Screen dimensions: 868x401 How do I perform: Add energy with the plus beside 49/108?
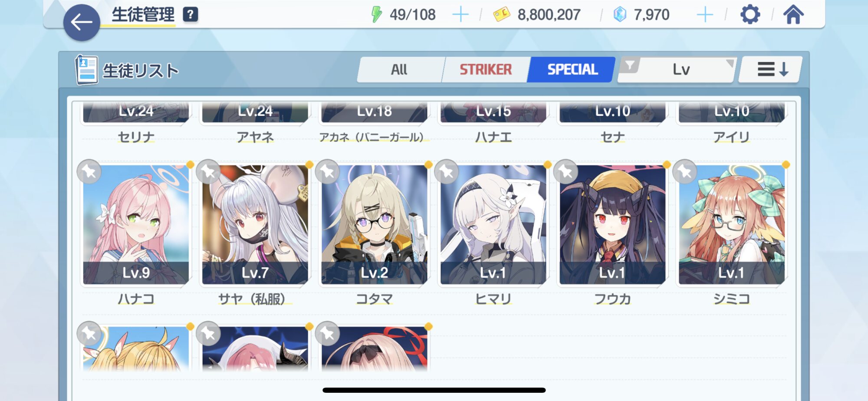[460, 15]
